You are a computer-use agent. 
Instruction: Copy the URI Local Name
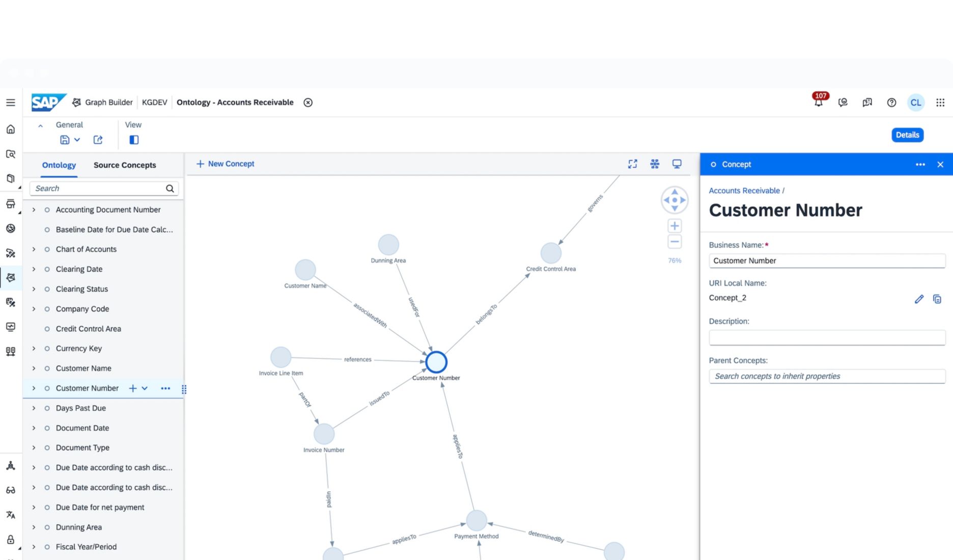point(937,299)
